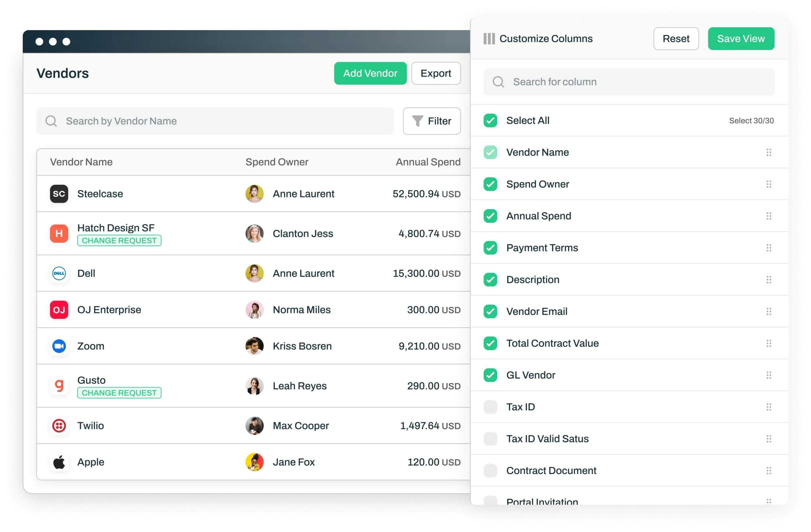Click the Save View button
The height and width of the screenshot is (532, 811).
point(741,39)
